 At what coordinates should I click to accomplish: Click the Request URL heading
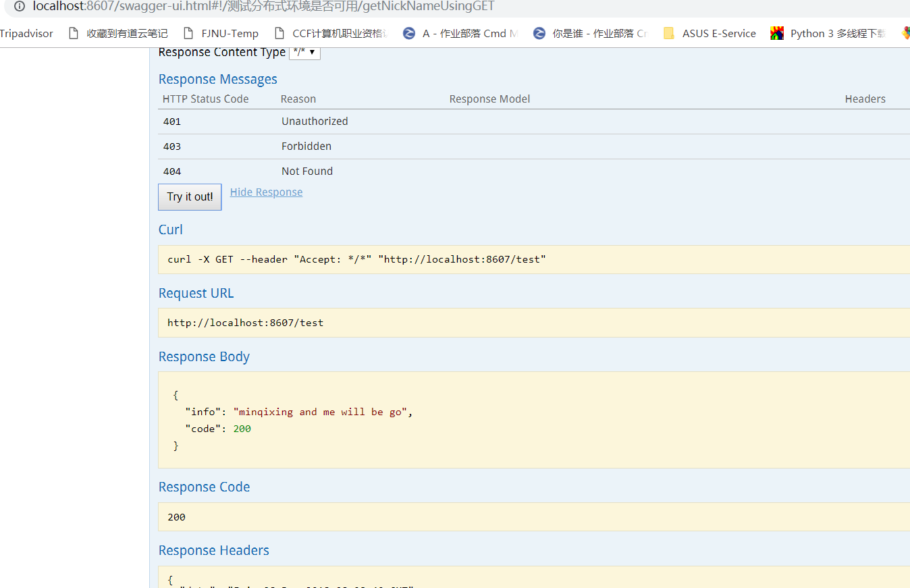coord(196,293)
